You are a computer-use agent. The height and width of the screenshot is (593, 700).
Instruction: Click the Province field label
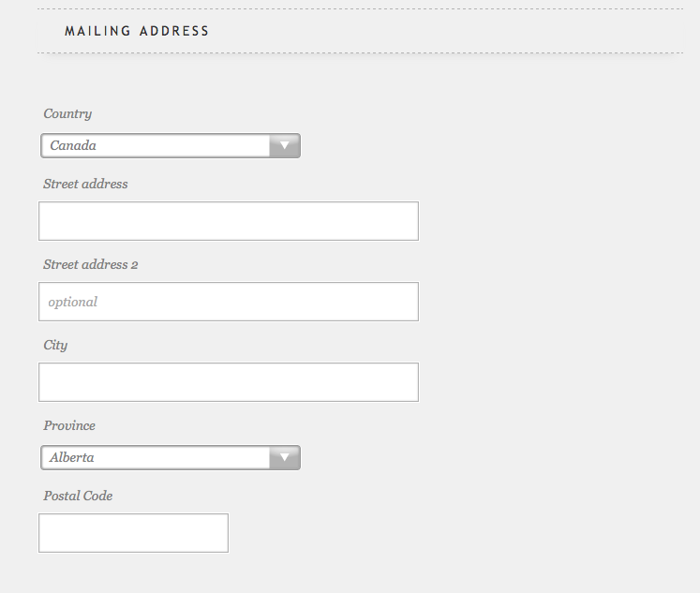tap(69, 425)
